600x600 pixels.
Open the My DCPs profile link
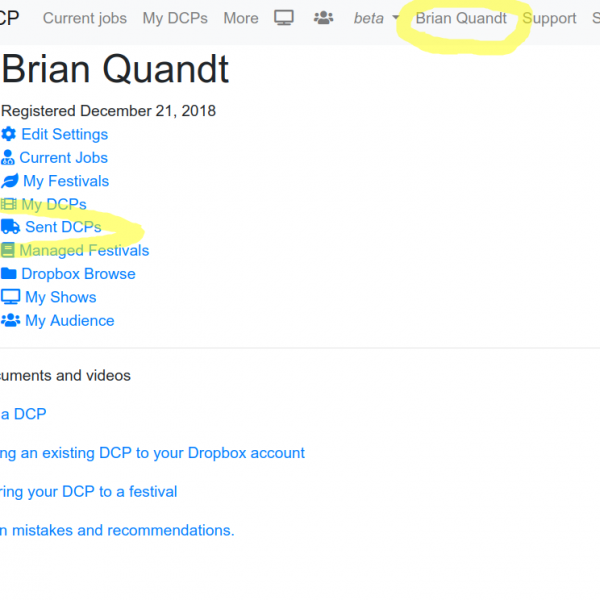pyautogui.click(x=54, y=204)
